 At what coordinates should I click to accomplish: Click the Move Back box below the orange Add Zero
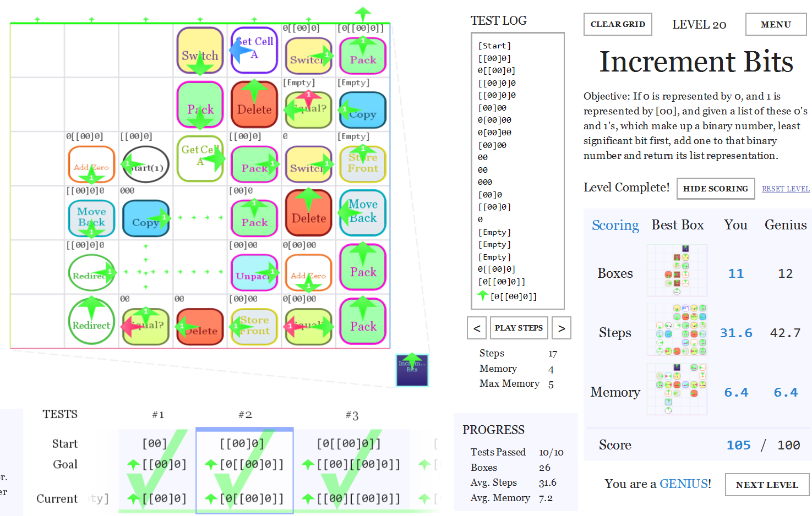point(91,218)
